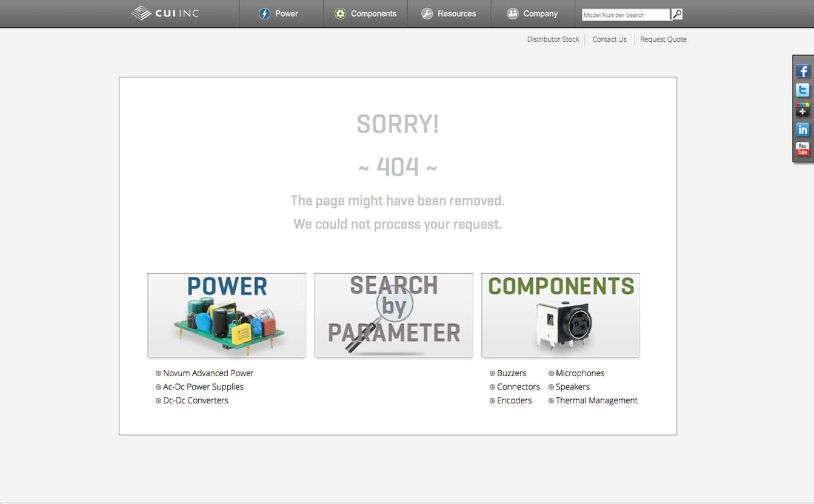Open the Twitter icon in the sidebar

[802, 90]
